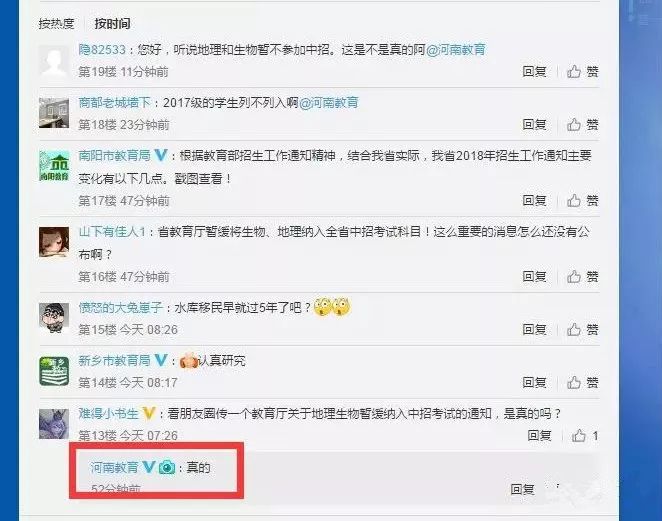Open 新乡市教育局's green avatar
This screenshot has height=521, width=662.
54,371
